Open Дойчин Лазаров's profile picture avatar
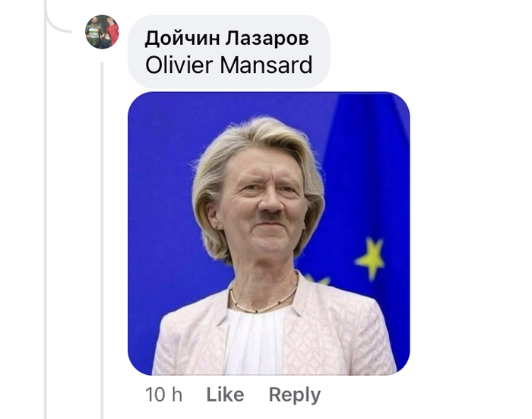This screenshot has height=419, width=532. click(x=102, y=32)
